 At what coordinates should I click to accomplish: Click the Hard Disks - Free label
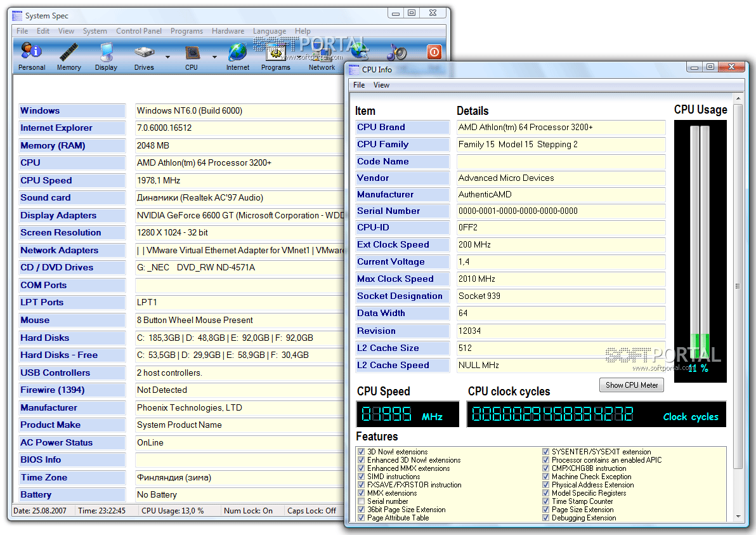point(72,355)
